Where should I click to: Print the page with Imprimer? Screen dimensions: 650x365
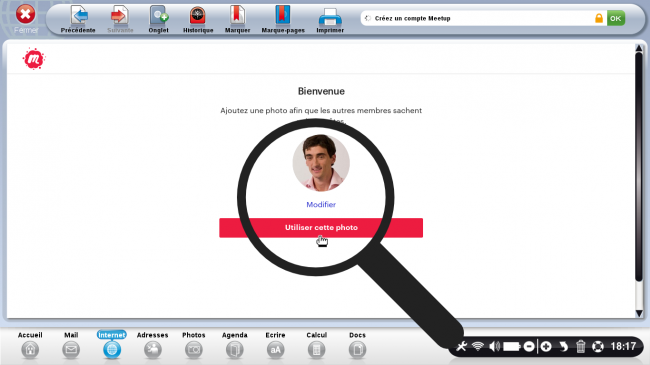[330, 19]
